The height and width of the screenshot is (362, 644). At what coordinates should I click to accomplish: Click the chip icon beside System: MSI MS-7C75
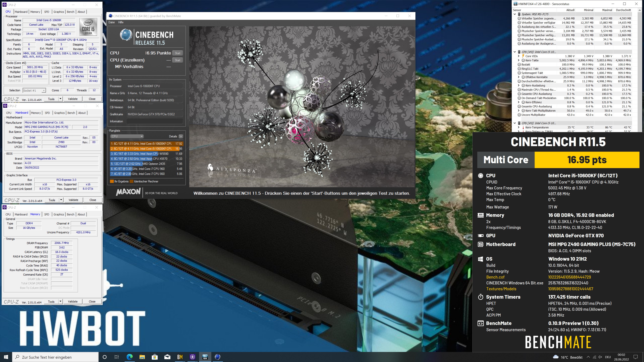click(519, 14)
